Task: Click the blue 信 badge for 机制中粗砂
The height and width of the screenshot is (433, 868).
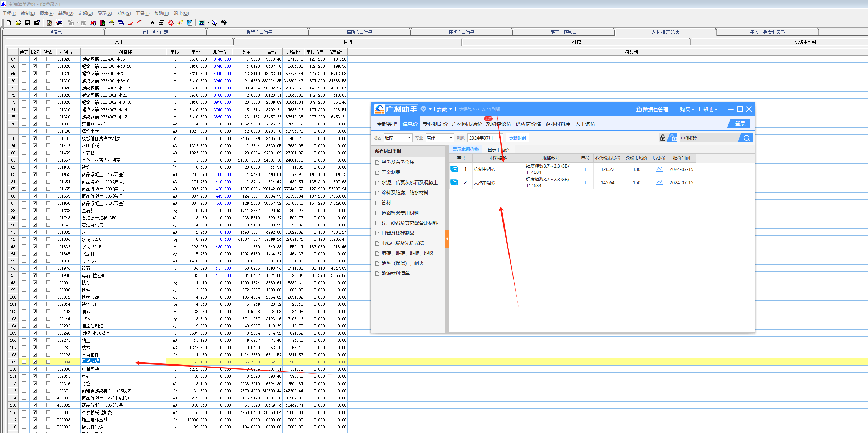Action: [x=454, y=169]
